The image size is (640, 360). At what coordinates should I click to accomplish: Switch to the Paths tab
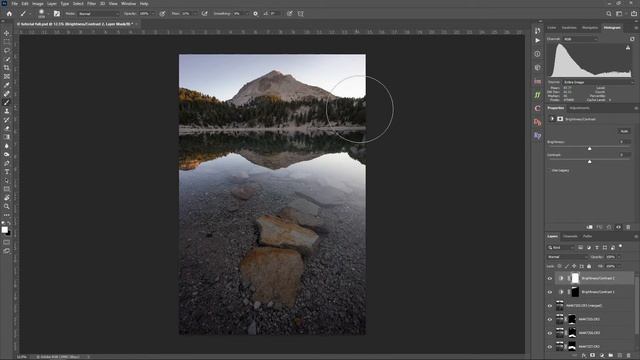click(587, 236)
